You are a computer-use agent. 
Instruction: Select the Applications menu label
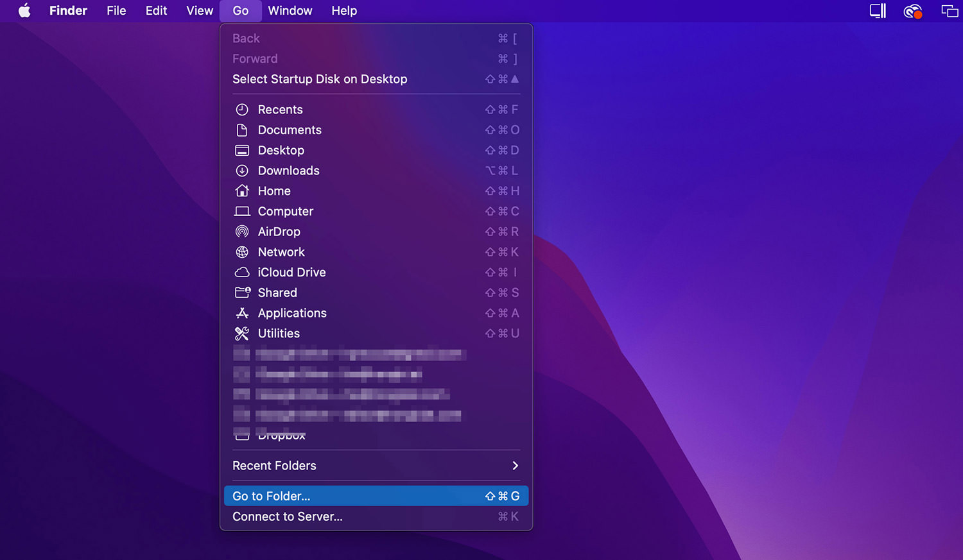click(x=292, y=313)
